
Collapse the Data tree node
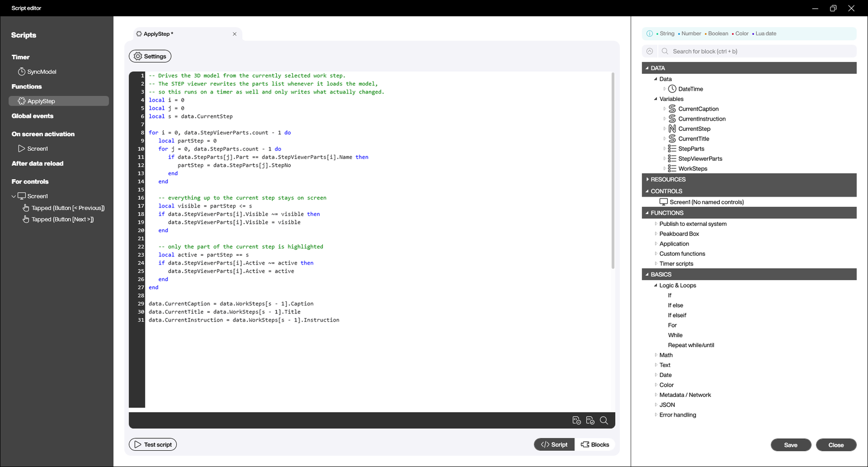tap(655, 79)
